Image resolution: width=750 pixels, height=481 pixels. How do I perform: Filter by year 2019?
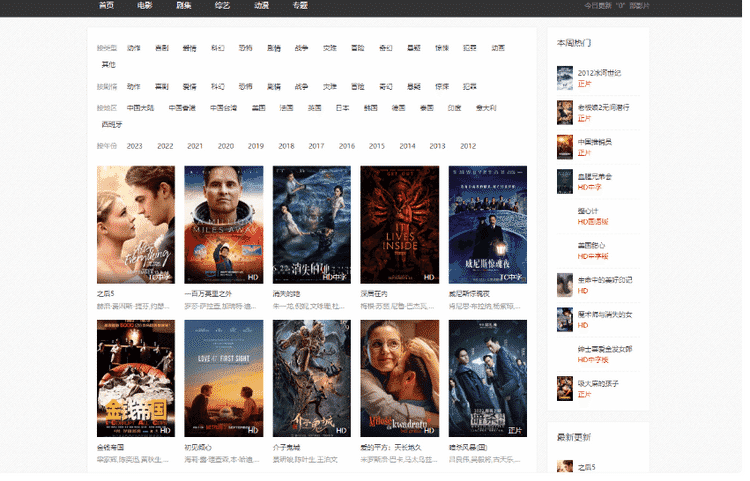[x=256, y=146]
